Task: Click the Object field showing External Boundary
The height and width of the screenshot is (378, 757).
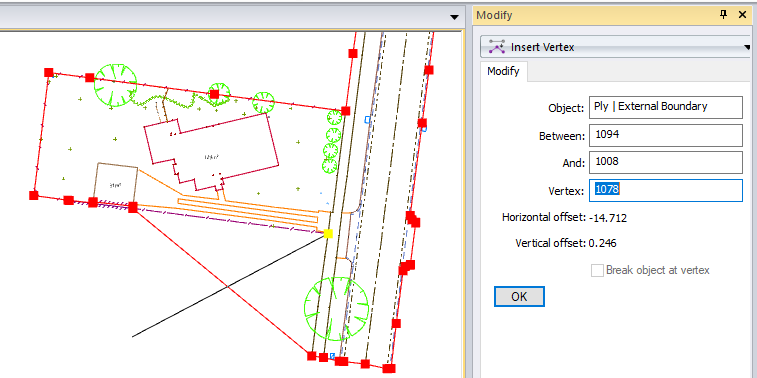Action: 666,107
